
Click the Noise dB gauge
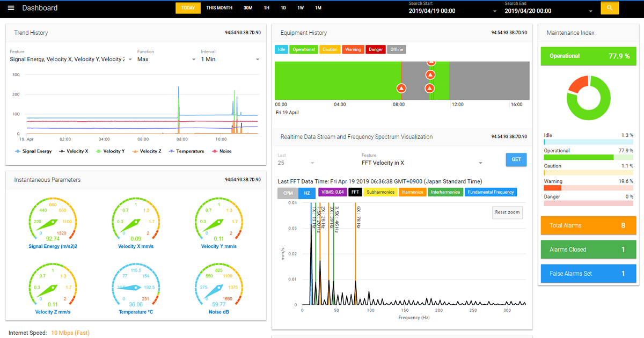[x=219, y=288]
